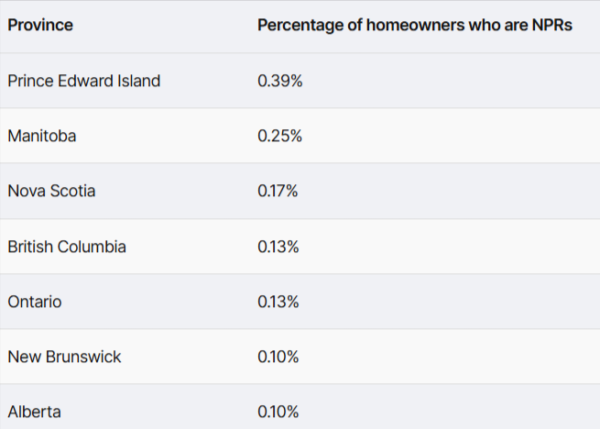The height and width of the screenshot is (429, 600).
Task: Click the 0.17% percentage value
Action: click(278, 191)
